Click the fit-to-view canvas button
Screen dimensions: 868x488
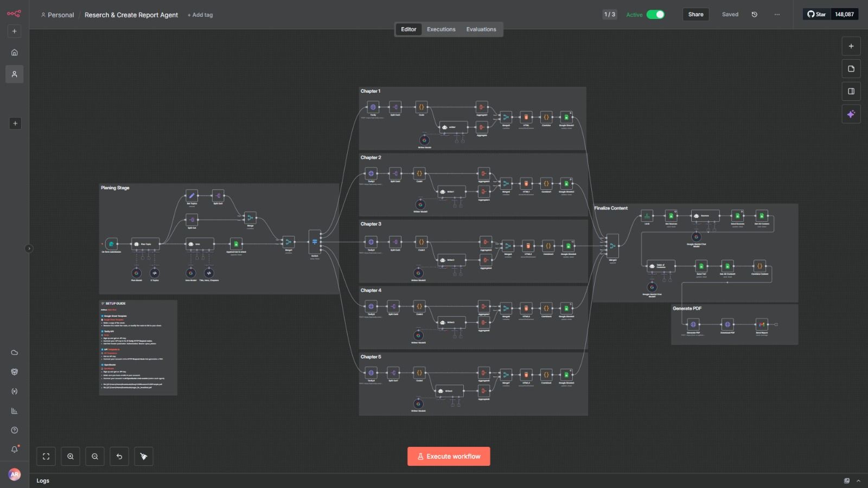tap(46, 457)
